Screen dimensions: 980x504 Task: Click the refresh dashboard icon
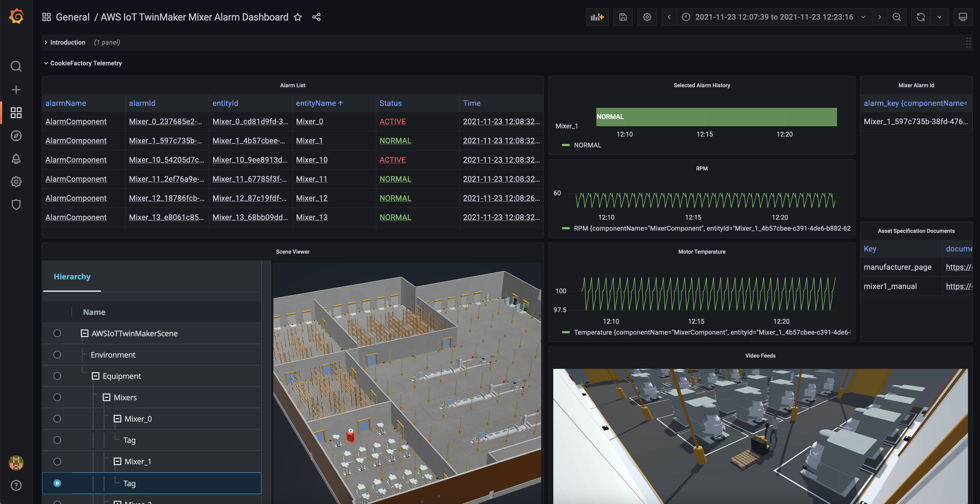click(921, 17)
